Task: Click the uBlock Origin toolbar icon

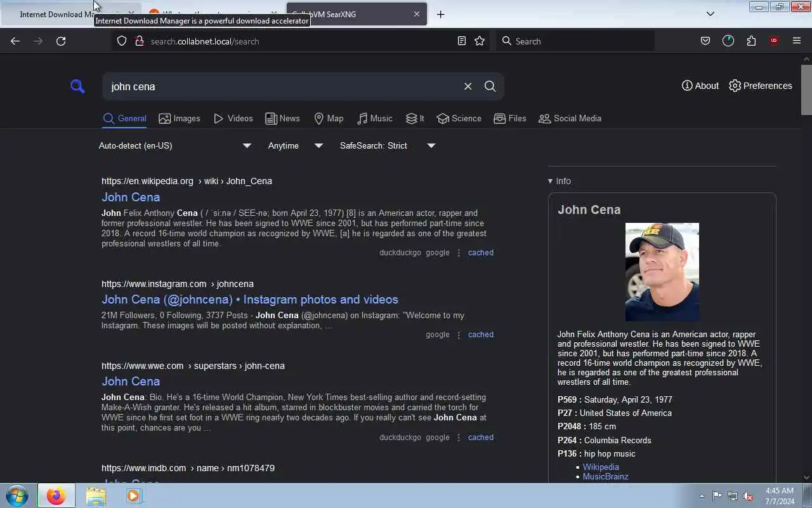Action: click(773, 41)
